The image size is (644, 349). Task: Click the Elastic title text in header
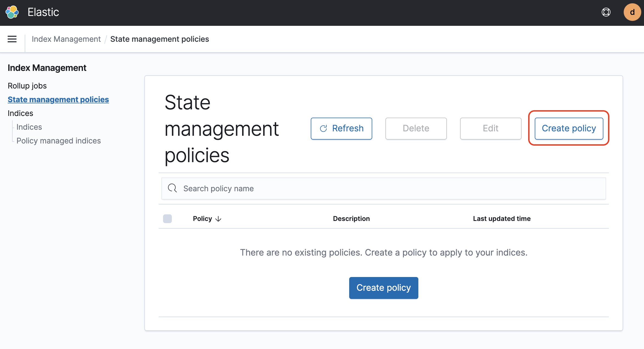(43, 12)
